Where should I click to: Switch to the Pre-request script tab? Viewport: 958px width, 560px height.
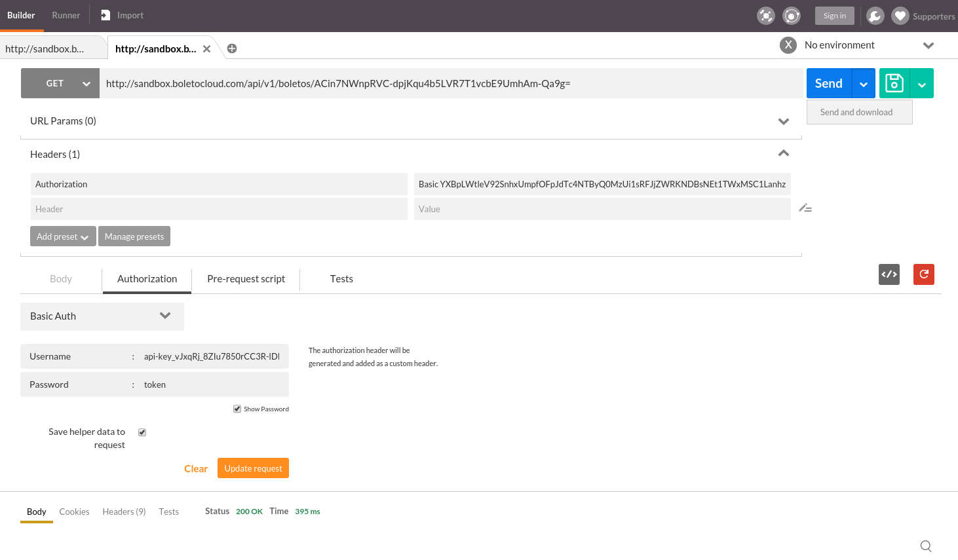click(246, 279)
